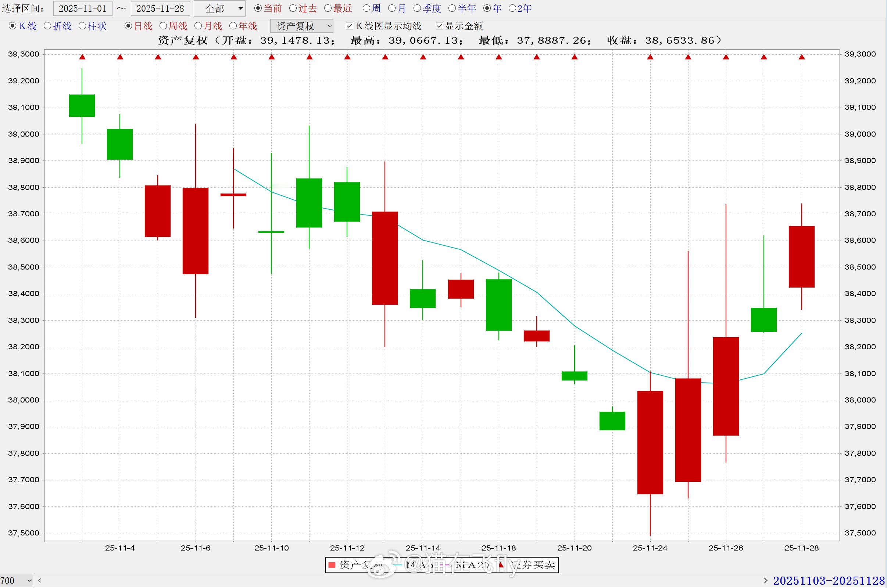Click left scroll arrow at bottom bar
Viewport: 887px width, 588px height.
click(40, 581)
